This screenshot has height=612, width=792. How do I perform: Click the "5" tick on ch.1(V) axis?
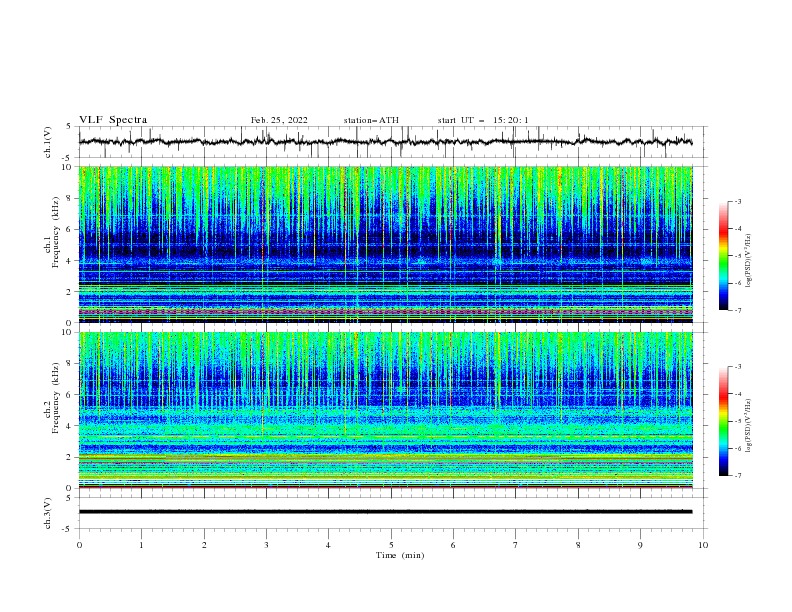pyautogui.click(x=69, y=126)
